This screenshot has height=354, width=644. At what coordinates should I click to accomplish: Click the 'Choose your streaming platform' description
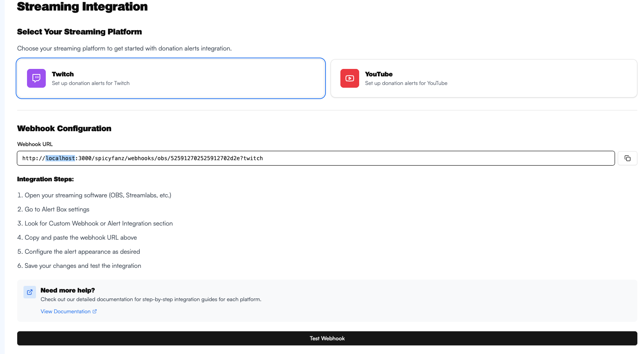point(124,48)
